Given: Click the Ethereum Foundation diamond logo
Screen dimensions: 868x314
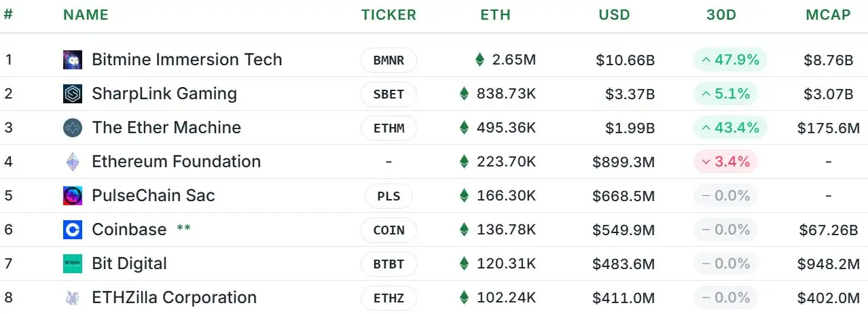Looking at the screenshot, I should pyautogui.click(x=73, y=162).
